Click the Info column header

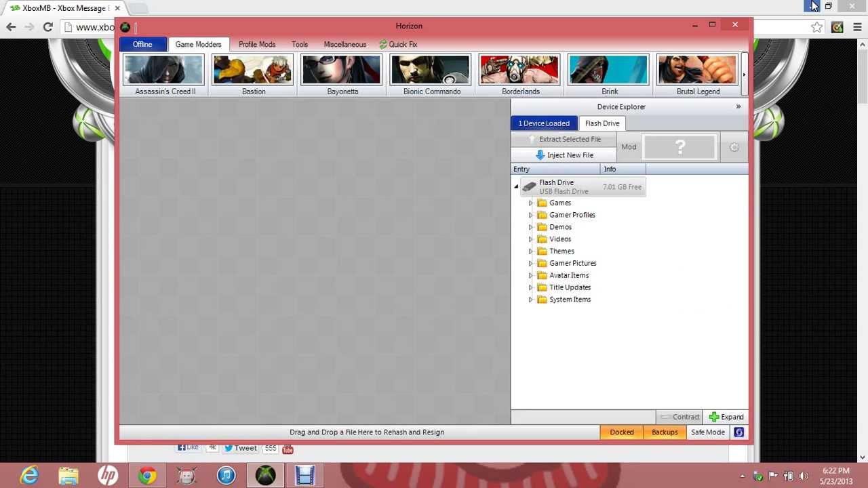tap(623, 169)
